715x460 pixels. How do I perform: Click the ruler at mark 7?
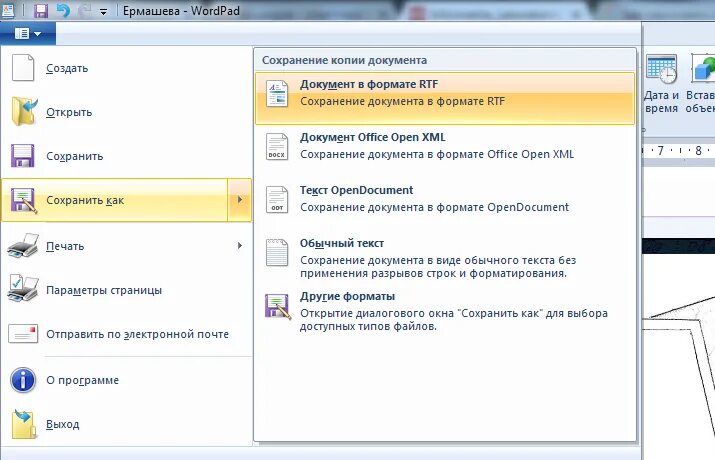click(x=660, y=150)
